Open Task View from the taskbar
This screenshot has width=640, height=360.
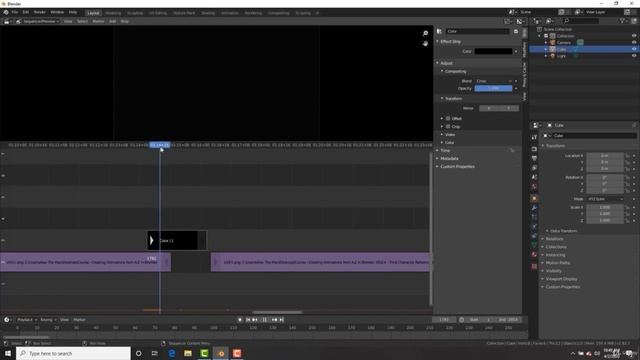pos(155,353)
